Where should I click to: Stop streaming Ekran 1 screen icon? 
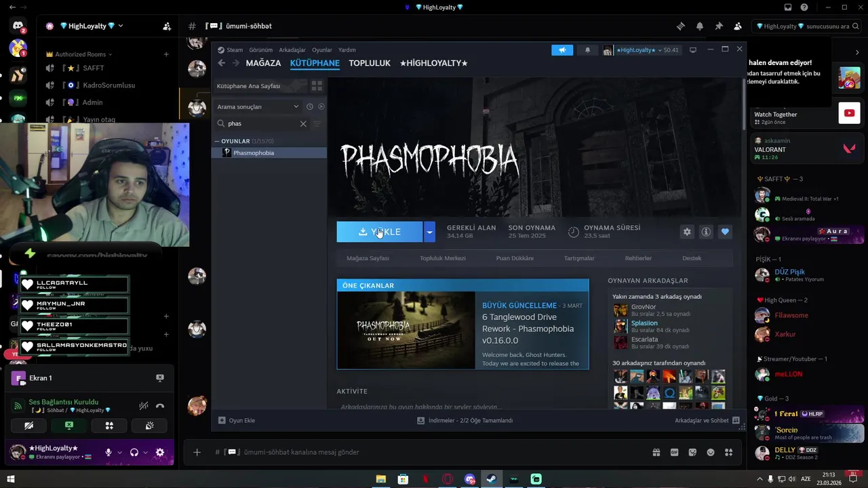[160, 378]
